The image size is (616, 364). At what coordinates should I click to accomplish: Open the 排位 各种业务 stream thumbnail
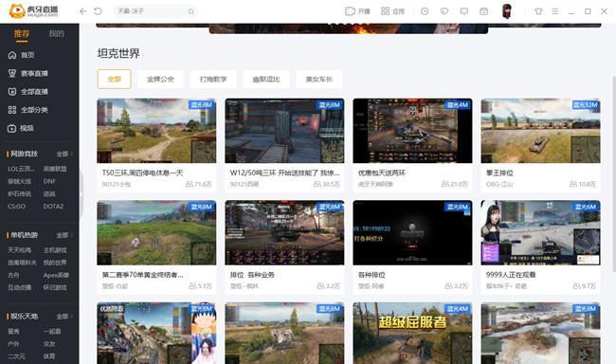pos(284,232)
